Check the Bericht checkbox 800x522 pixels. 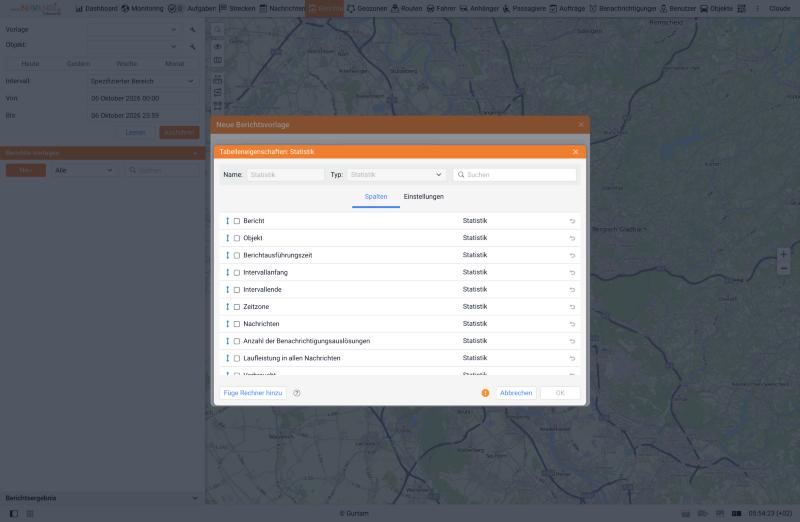pyautogui.click(x=237, y=221)
